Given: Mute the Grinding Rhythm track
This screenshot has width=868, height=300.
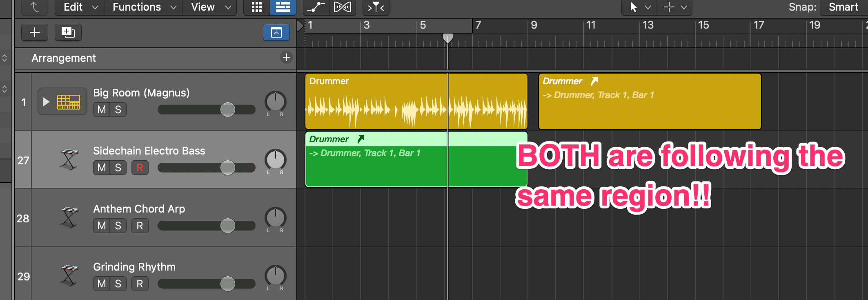Looking at the screenshot, I should [x=102, y=284].
